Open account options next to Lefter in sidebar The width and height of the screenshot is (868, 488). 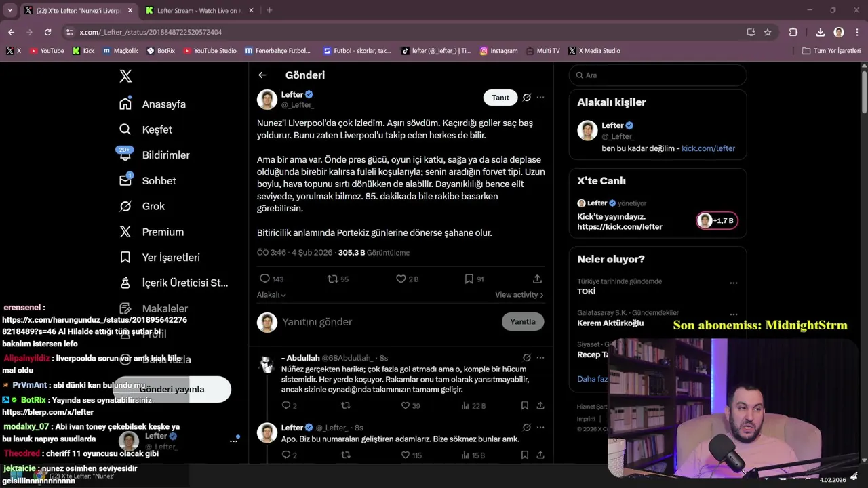tap(234, 441)
